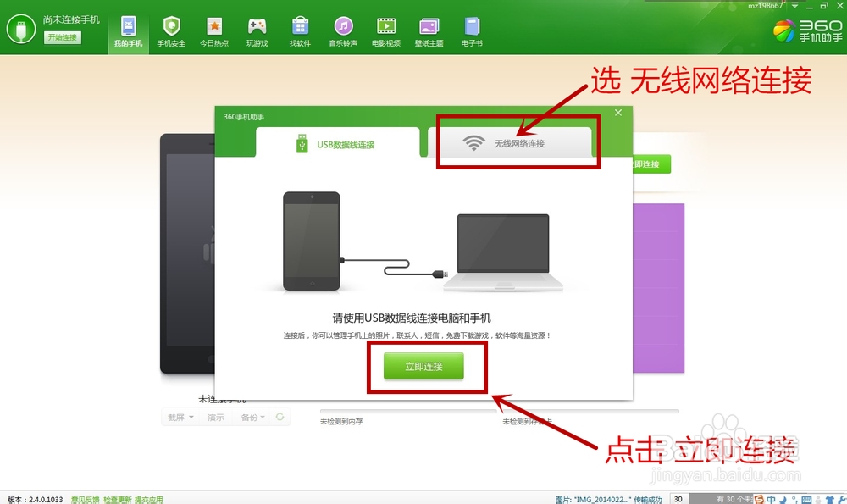Click the memory storage progress bar
Image resolution: width=847 pixels, height=504 pixels.
coord(408,412)
